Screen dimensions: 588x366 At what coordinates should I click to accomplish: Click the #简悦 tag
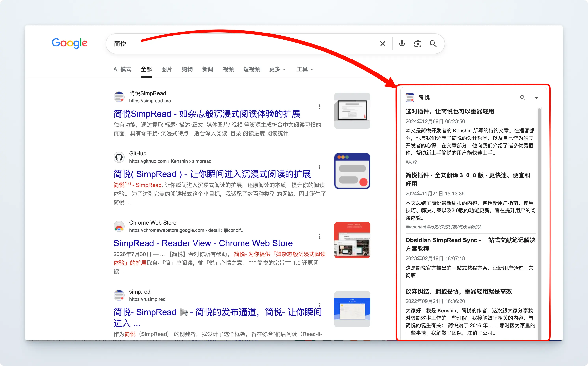[x=411, y=162]
